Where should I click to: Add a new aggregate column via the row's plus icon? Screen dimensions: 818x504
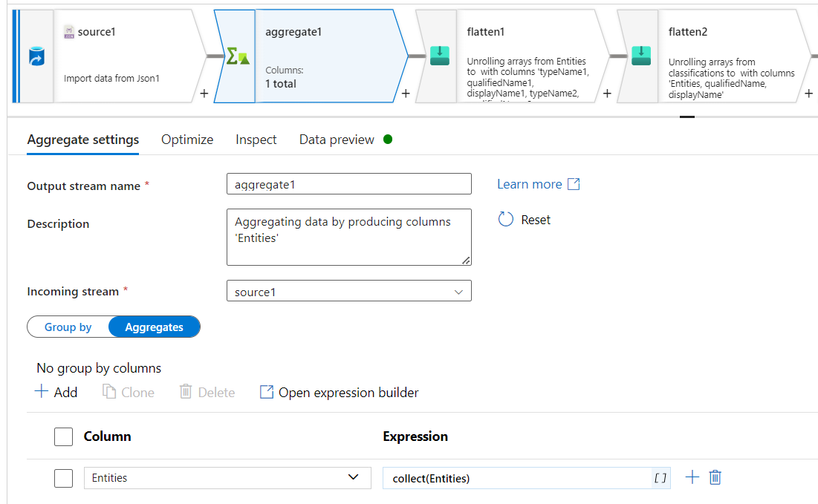click(x=692, y=477)
